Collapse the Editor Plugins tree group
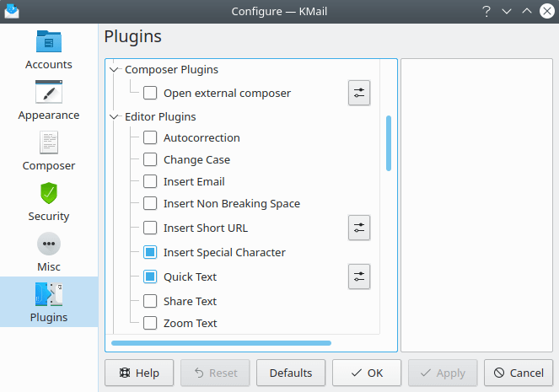Screen dimensions: 559x392 (x=115, y=117)
